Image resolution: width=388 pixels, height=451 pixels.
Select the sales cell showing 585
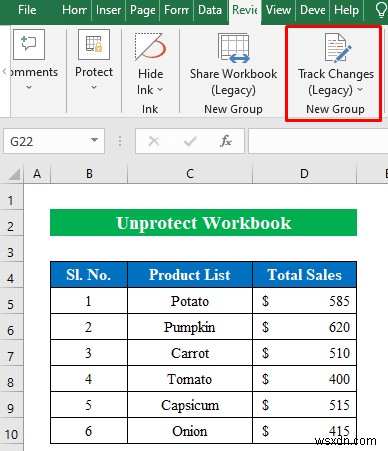coord(305,301)
